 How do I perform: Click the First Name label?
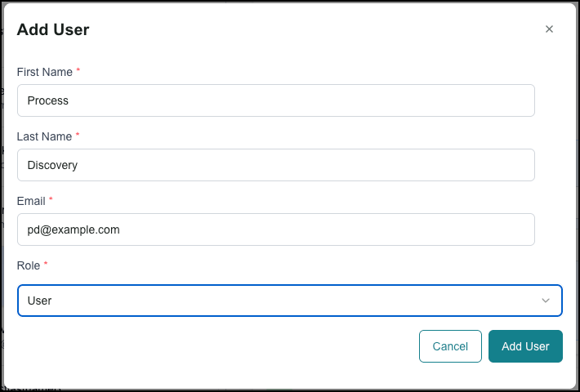(45, 72)
